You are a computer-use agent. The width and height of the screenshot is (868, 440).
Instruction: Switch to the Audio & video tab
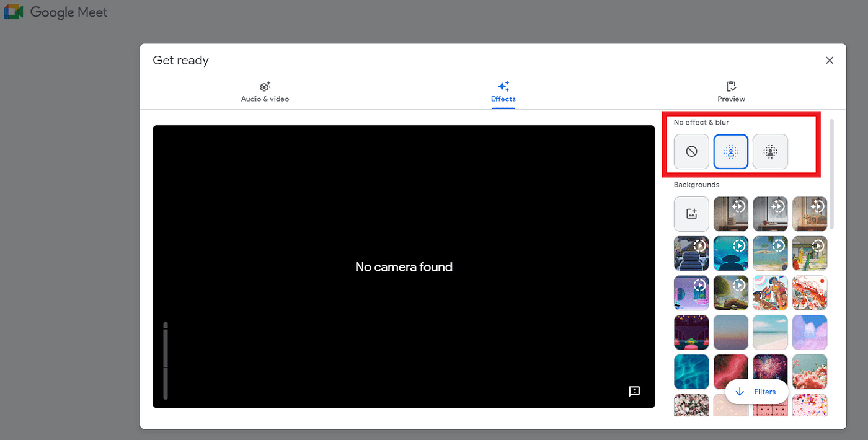click(265, 92)
